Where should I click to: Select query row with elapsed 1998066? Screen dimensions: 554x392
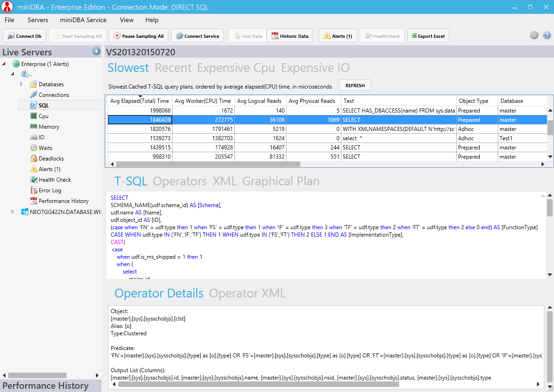coord(328,111)
